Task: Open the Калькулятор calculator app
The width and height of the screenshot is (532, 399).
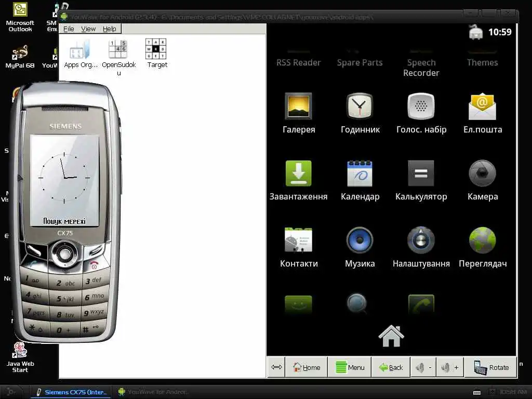Action: point(421,180)
